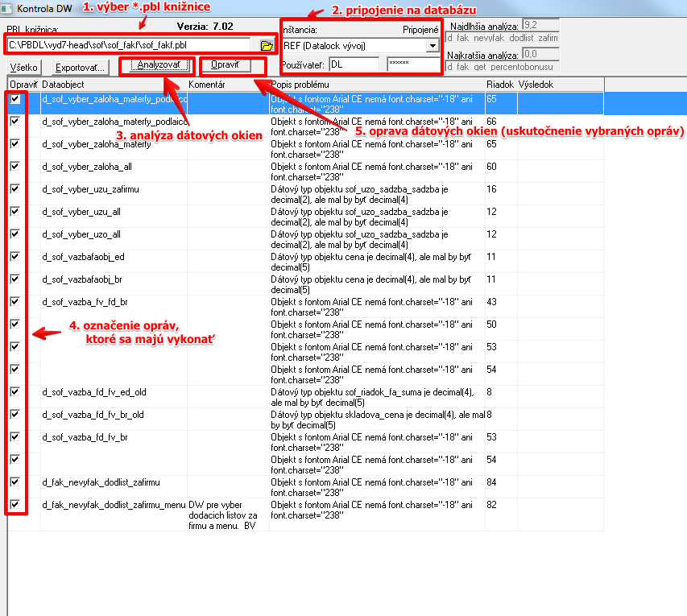Focus the Používateľ user name field
687x616 pixels.
pos(354,64)
